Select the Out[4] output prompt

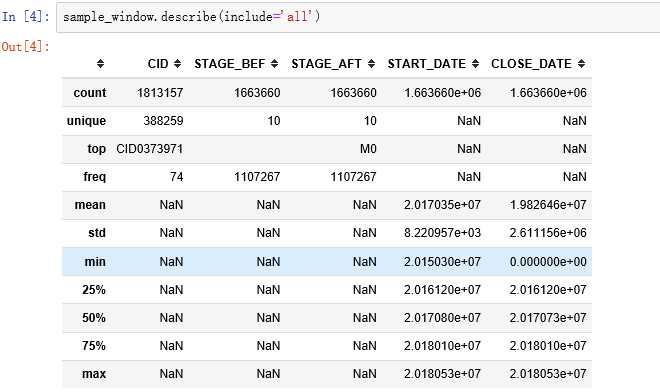(x=24, y=46)
